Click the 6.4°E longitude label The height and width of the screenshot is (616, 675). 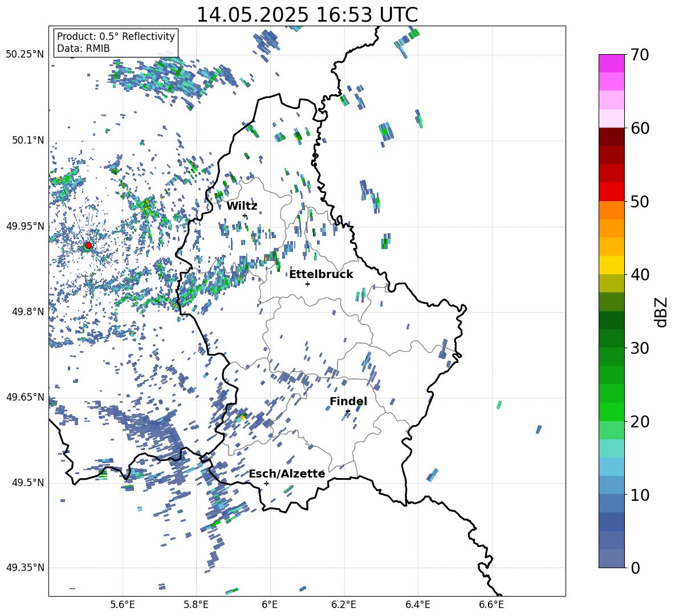(417, 605)
